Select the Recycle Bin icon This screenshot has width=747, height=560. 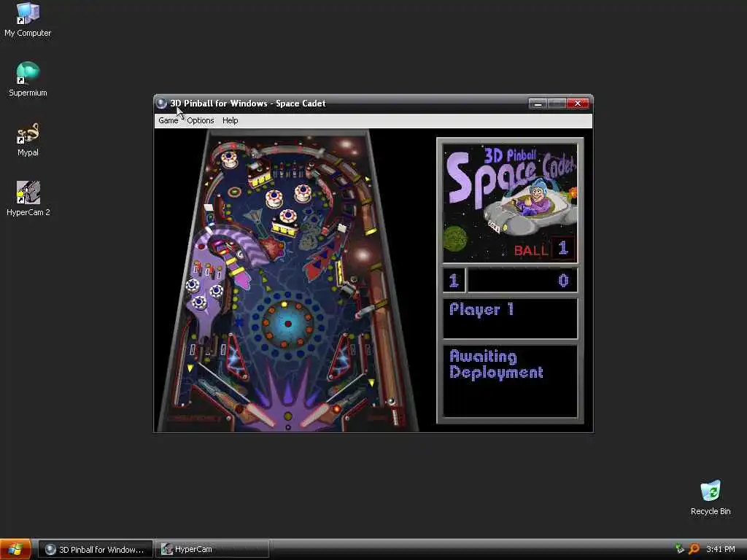point(711,497)
